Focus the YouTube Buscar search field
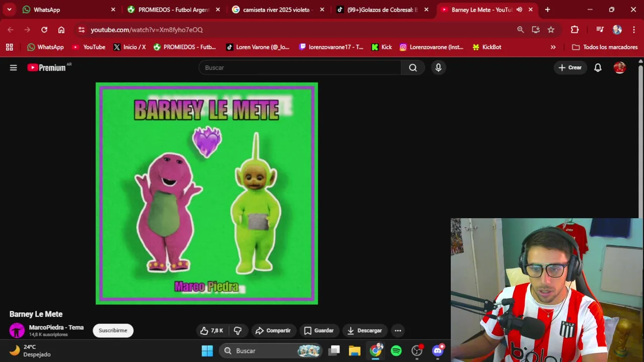Image resolution: width=644 pixels, height=362 pixels. click(x=300, y=67)
